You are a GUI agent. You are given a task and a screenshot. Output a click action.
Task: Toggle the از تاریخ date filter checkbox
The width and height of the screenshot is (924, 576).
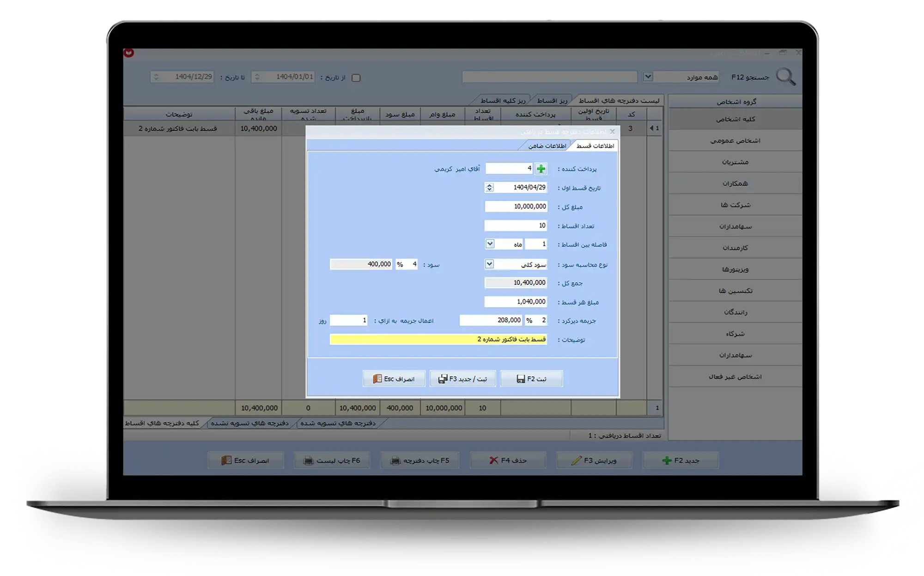356,78
